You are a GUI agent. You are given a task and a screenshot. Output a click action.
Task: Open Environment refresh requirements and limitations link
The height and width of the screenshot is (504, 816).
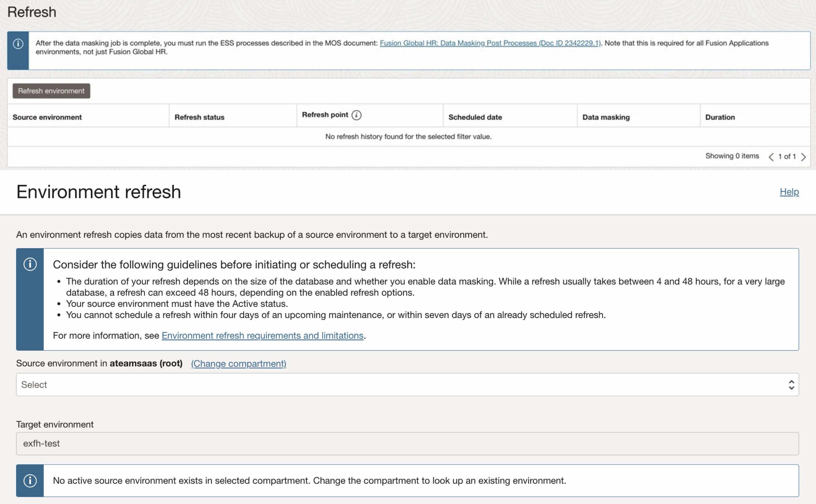(262, 335)
